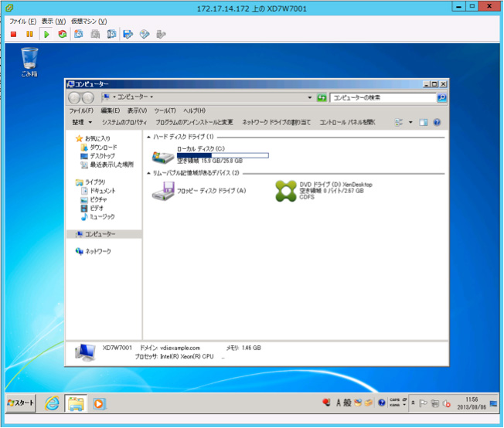
Task: Click the C: drive usage bar
Action: point(223,155)
